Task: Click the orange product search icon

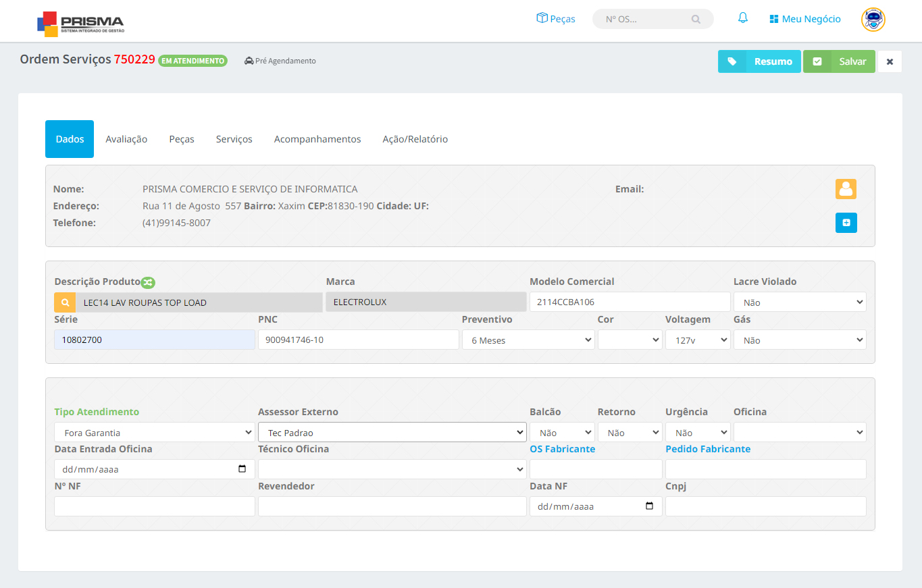Action: [65, 302]
